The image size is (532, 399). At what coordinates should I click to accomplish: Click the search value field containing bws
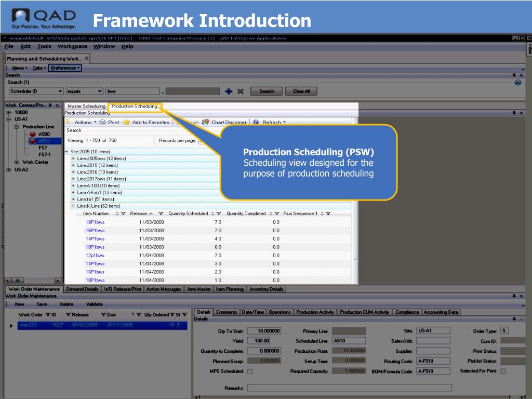[x=132, y=91]
